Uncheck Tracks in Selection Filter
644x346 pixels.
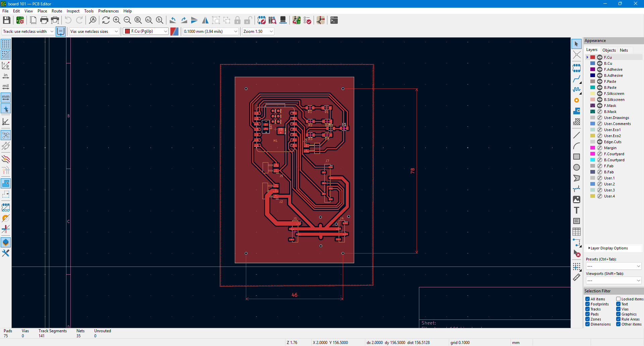point(588,309)
